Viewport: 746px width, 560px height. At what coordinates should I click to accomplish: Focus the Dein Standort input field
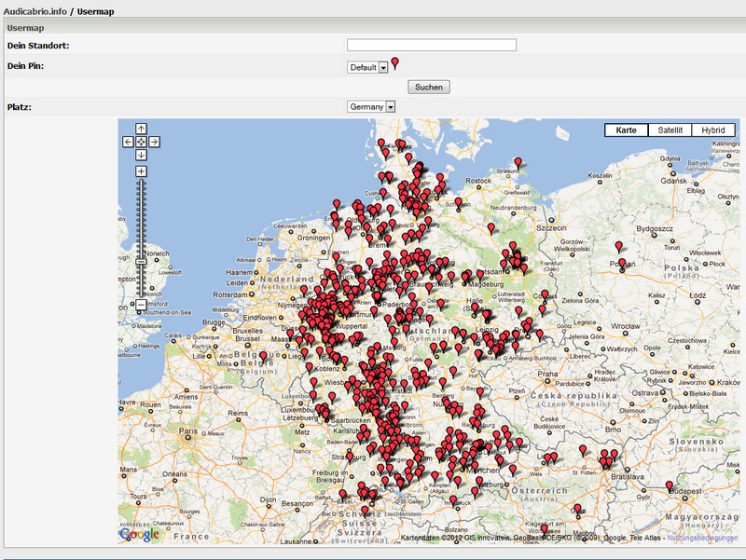(x=432, y=45)
